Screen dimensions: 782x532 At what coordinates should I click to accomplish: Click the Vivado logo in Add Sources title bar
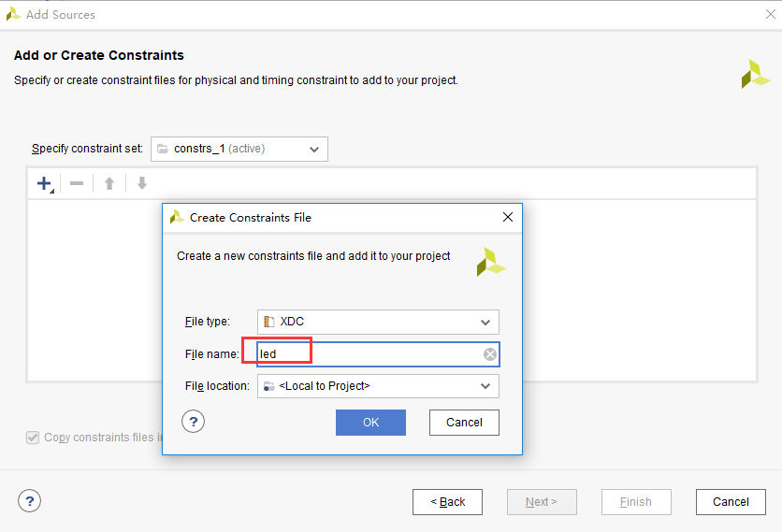[x=13, y=14]
